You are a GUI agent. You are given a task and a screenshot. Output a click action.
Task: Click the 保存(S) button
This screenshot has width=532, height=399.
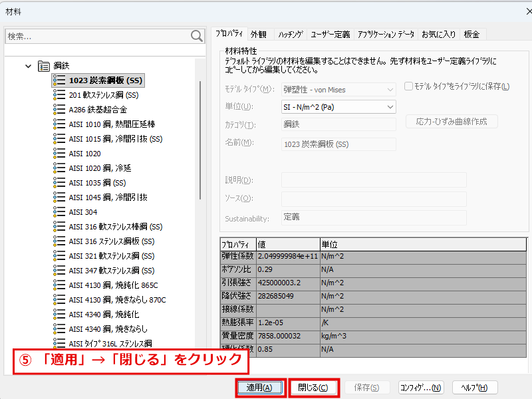(367, 388)
